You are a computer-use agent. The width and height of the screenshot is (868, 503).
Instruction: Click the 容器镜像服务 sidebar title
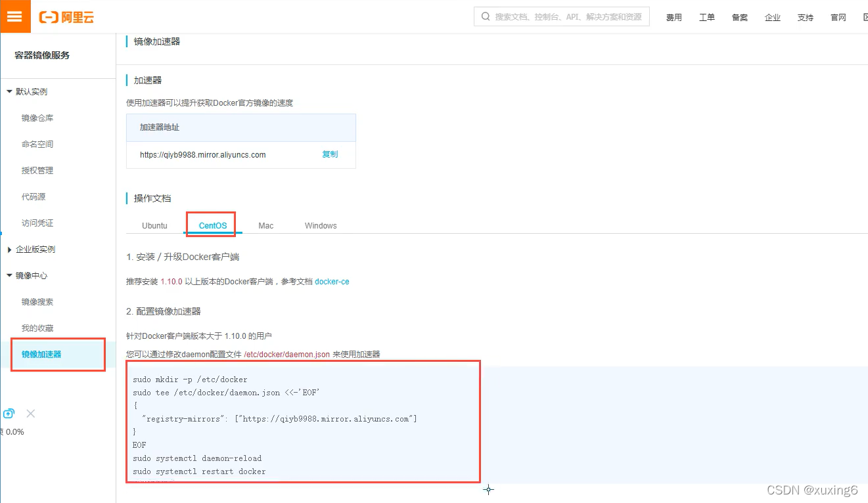click(x=42, y=55)
